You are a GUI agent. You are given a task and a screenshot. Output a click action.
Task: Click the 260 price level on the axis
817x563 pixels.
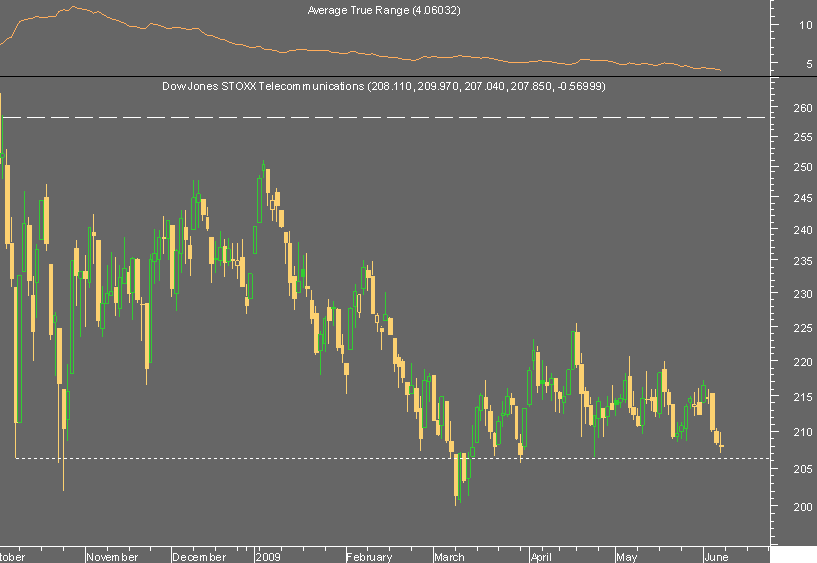pyautogui.click(x=803, y=108)
